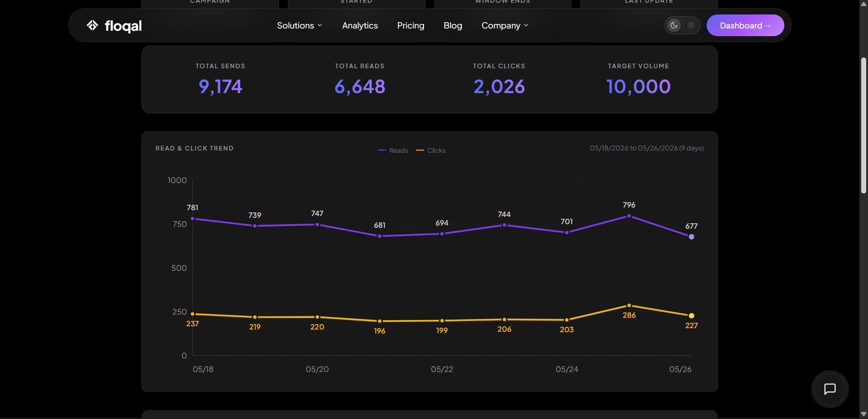Select the 796 reads data point
The width and height of the screenshot is (868, 419).
(629, 216)
